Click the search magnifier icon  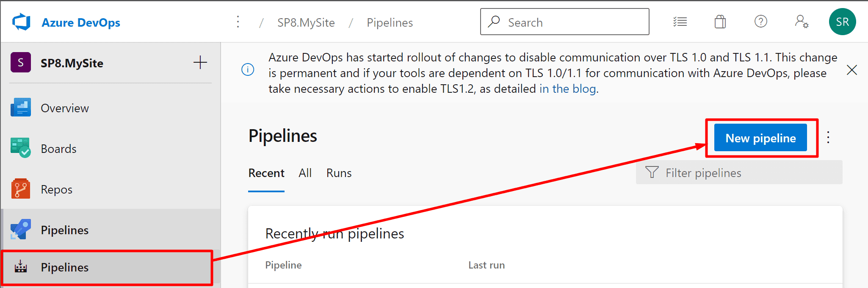tap(494, 22)
